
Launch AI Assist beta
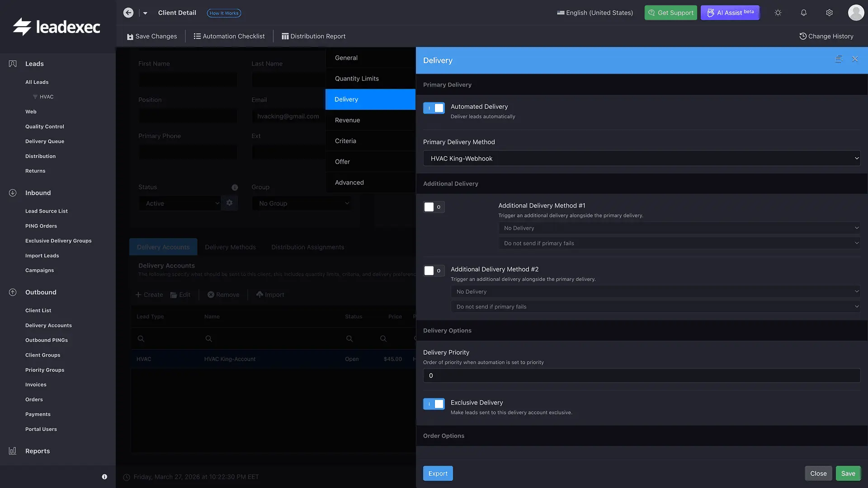[x=730, y=13]
